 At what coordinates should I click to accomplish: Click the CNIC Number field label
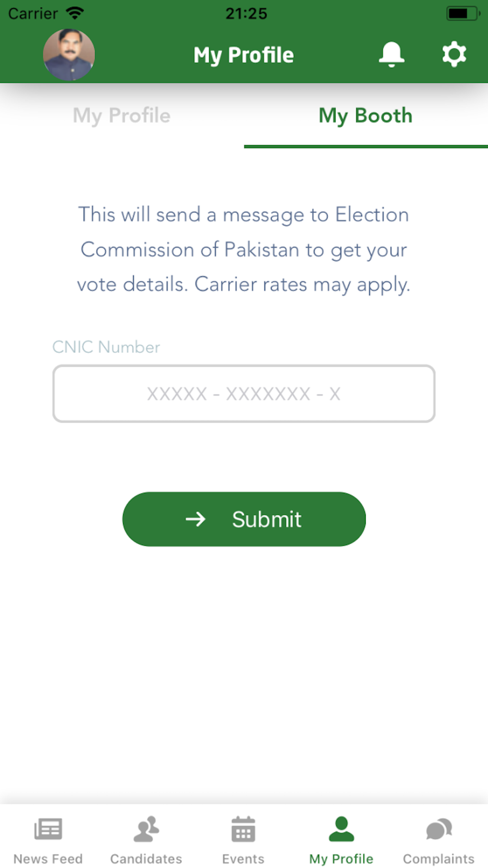[106, 347]
